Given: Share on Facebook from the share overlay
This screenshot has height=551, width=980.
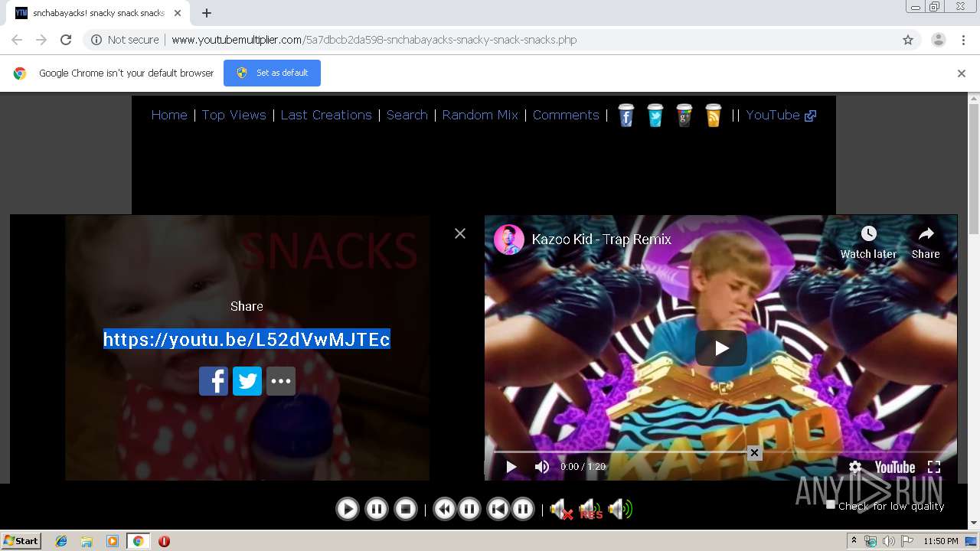Looking at the screenshot, I should [214, 381].
